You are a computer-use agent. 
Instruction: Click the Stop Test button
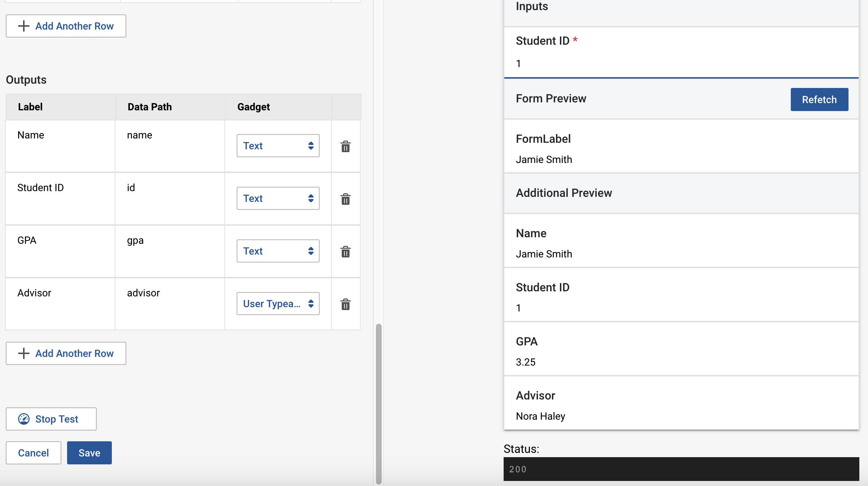(51, 419)
